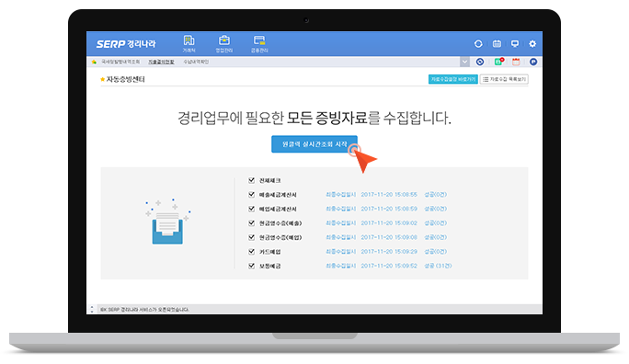This screenshot has height=364, width=629.
Task: Click the 자동증빙센터 page title
Action: [126, 79]
